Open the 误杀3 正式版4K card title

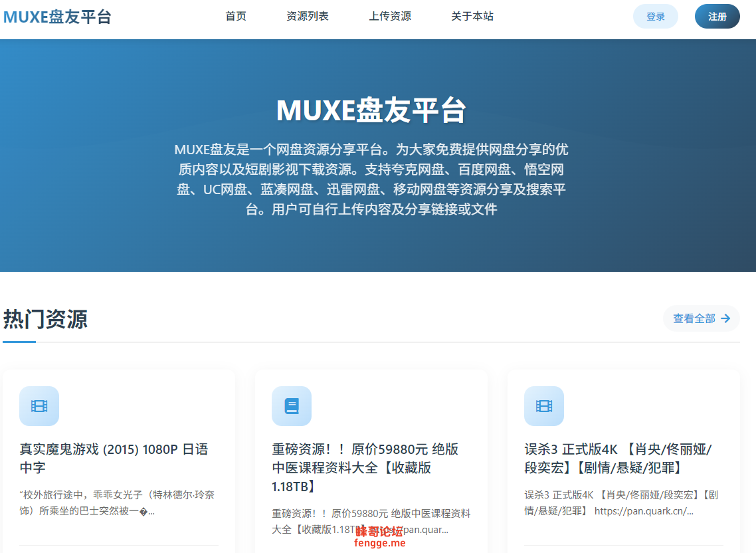(618, 459)
